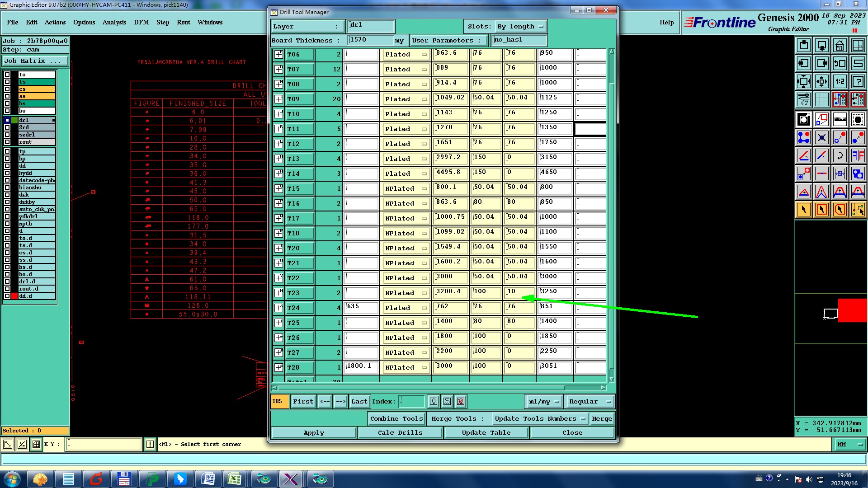Click the 1:2 zoom scale icon

(x=840, y=81)
